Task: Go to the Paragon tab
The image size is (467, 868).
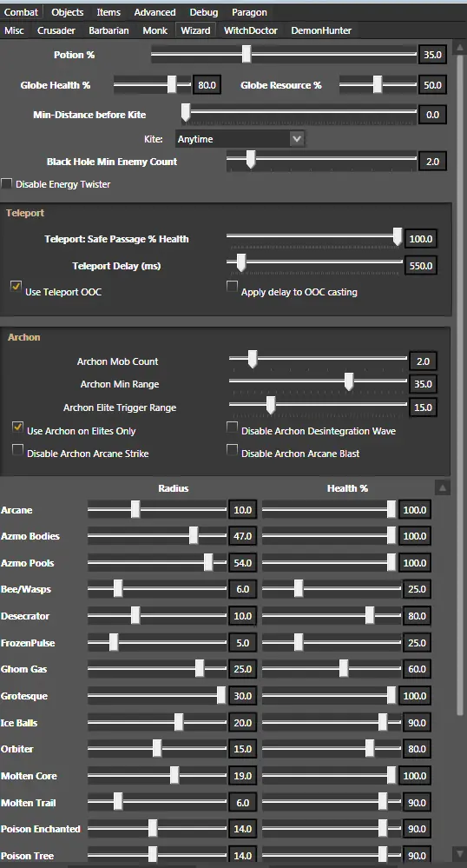Action: click(249, 12)
